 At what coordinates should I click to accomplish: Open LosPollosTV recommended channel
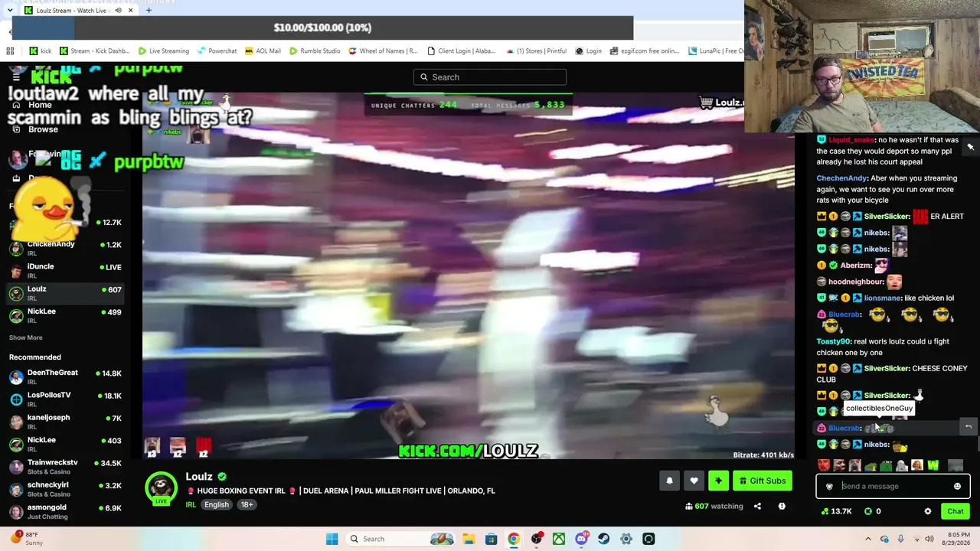click(65, 399)
